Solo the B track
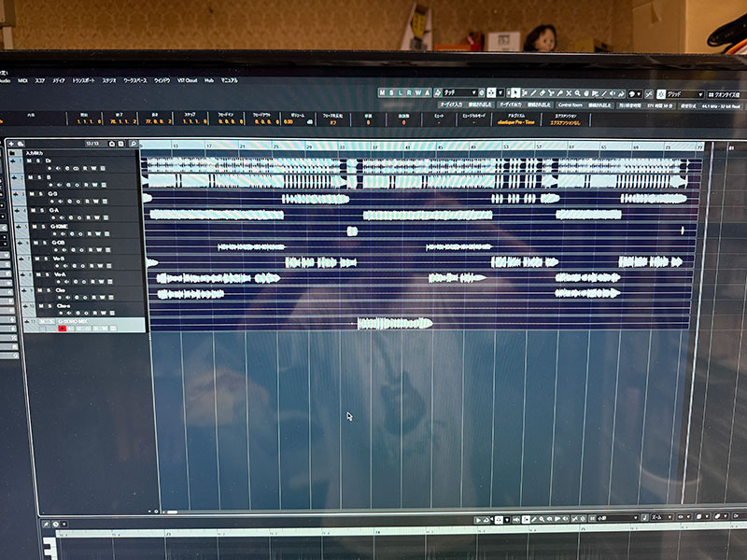The width and height of the screenshot is (747, 560). point(39,177)
